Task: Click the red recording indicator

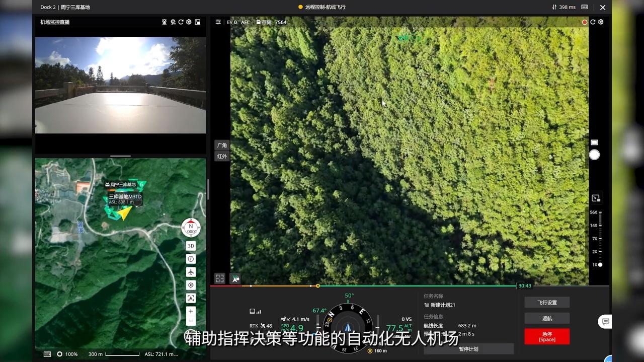Action: click(x=585, y=22)
